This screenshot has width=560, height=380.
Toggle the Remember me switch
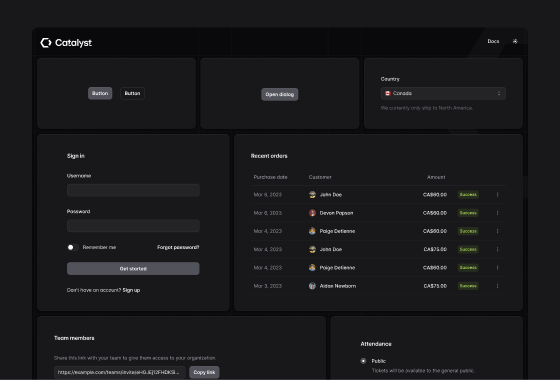(73, 247)
